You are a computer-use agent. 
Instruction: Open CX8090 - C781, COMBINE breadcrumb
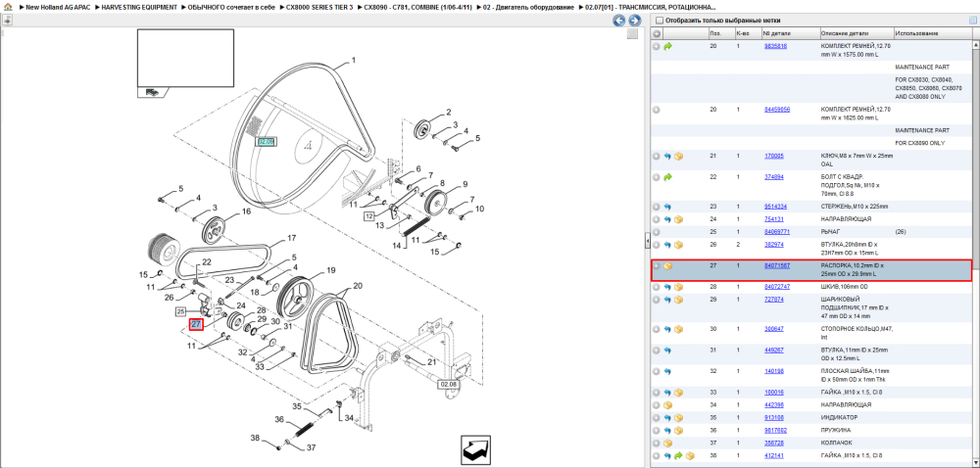(x=416, y=6)
